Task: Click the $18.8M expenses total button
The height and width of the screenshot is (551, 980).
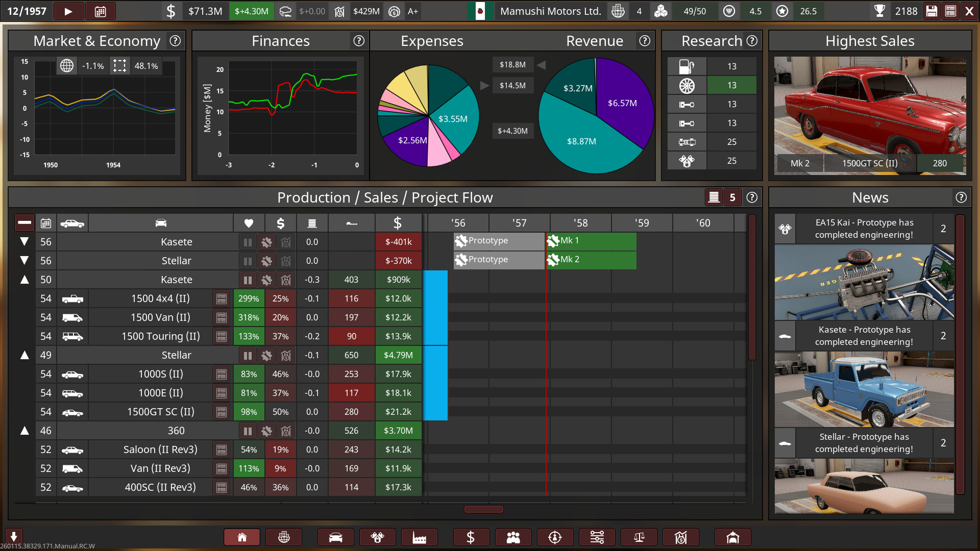Action: 512,65
